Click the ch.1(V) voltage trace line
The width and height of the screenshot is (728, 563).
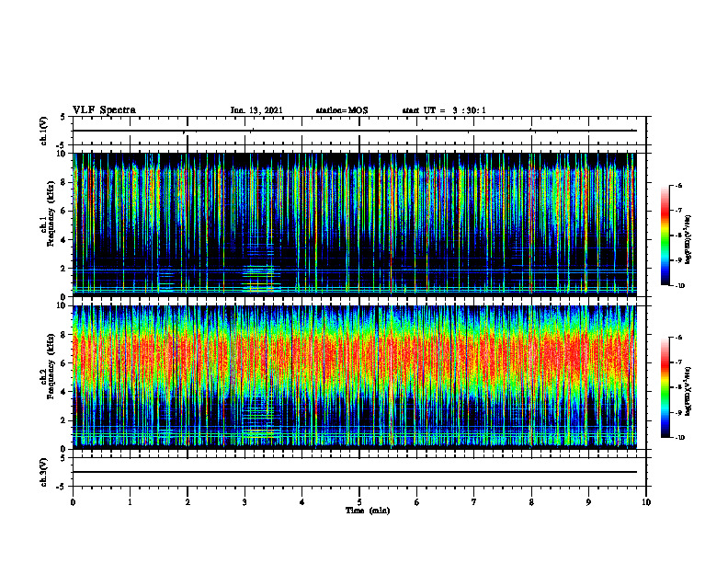355,131
